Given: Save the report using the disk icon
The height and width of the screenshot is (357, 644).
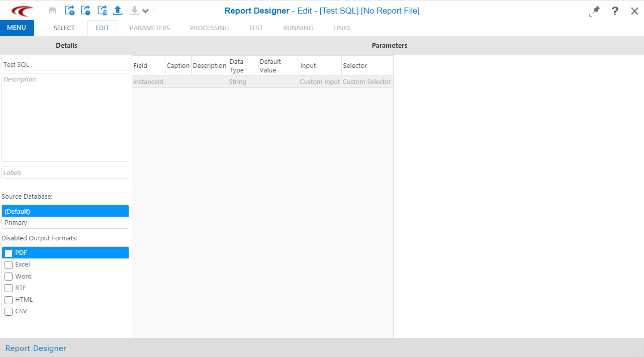Looking at the screenshot, I should pyautogui.click(x=52, y=10).
